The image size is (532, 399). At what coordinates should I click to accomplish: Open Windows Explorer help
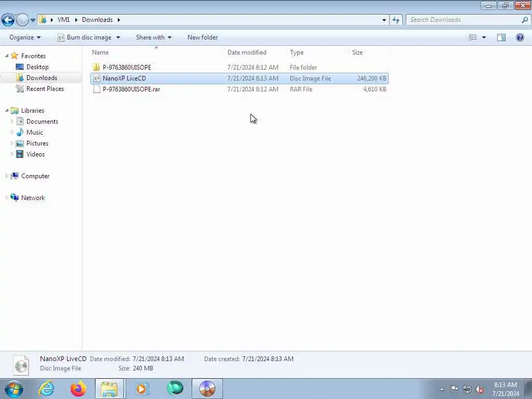point(520,37)
